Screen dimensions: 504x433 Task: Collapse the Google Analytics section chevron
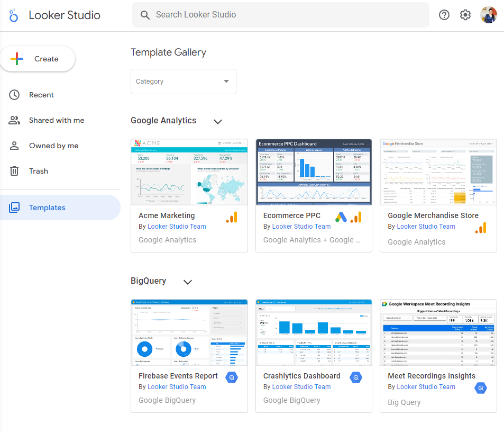coord(218,122)
